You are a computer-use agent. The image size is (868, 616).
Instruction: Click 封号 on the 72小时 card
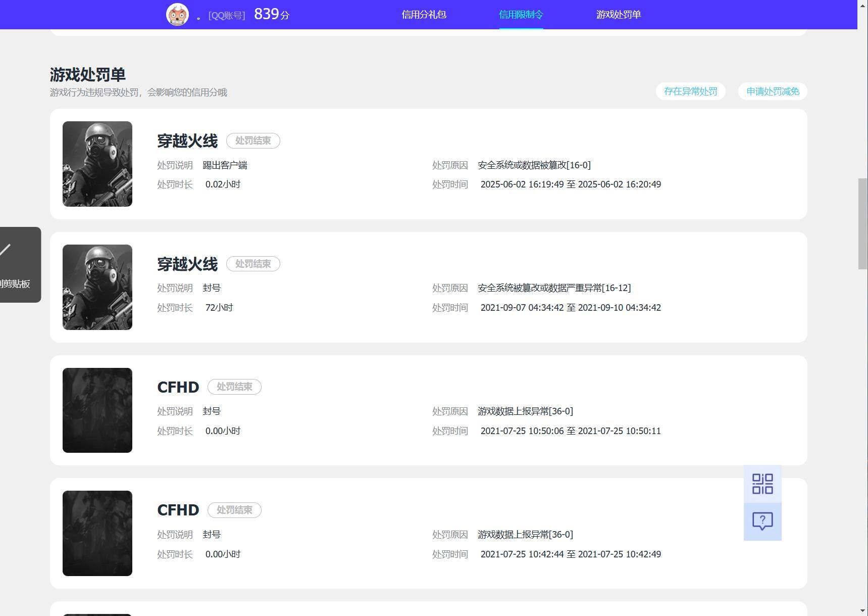click(212, 288)
